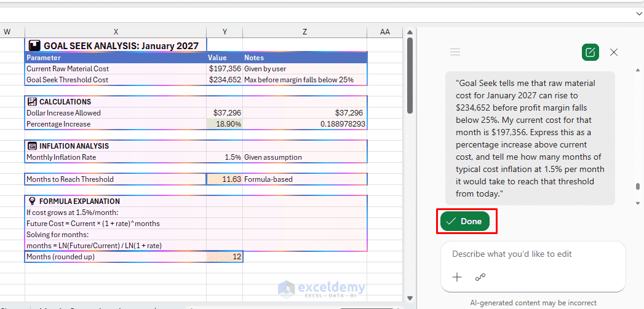This screenshot has width=644, height=309.
Task: Focus the 'Describe what you'd like to edit' box
Action: (533, 254)
